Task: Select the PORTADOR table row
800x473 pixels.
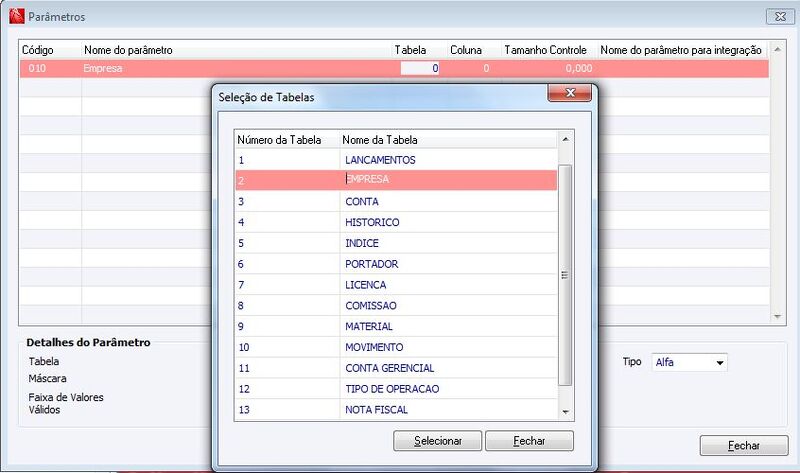Action: click(396, 264)
